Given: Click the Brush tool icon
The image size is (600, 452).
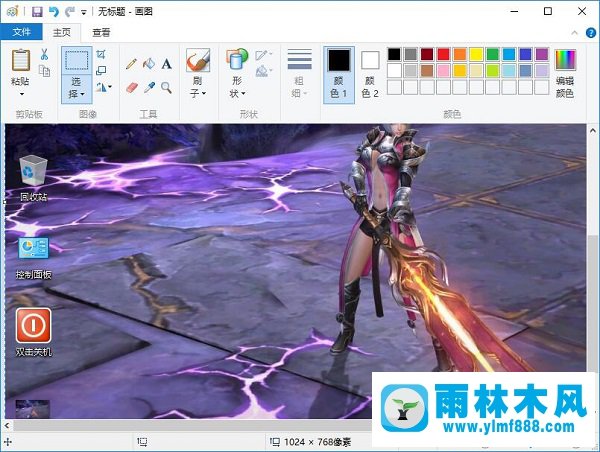Looking at the screenshot, I should (198, 60).
